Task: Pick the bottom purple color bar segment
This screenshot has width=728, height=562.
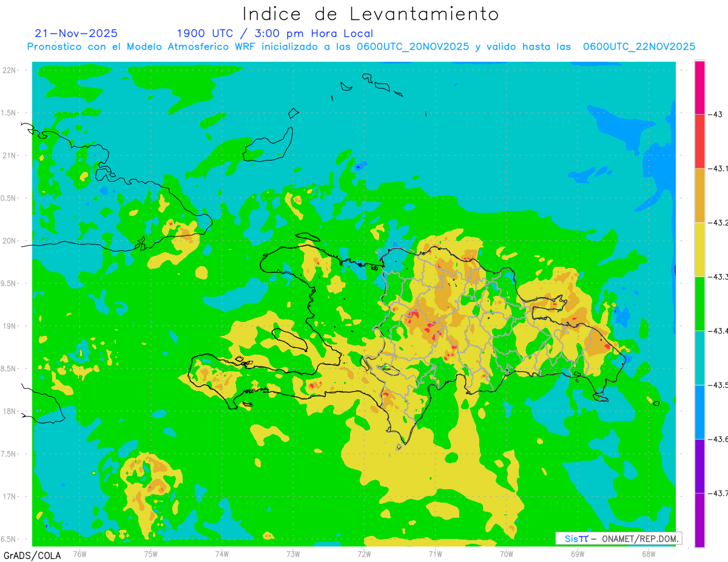Action: [699, 520]
